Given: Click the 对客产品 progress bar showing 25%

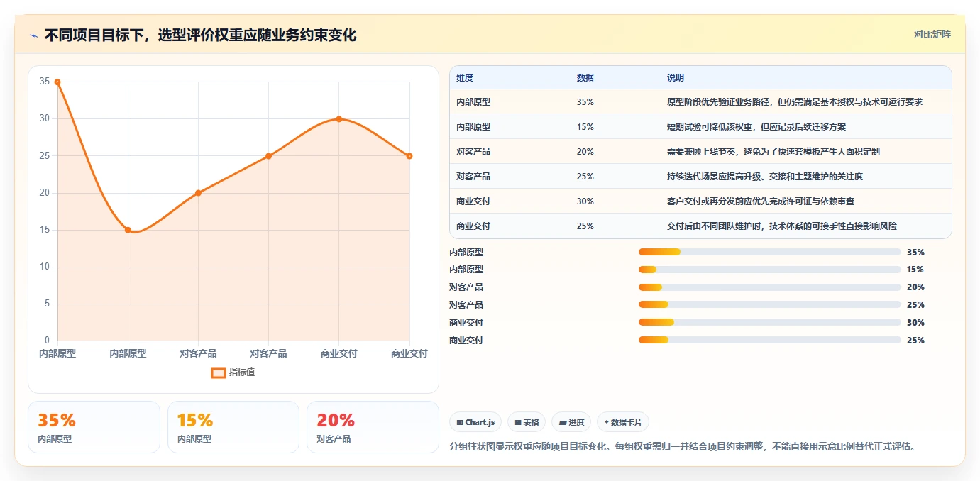Looking at the screenshot, I should (x=770, y=305).
